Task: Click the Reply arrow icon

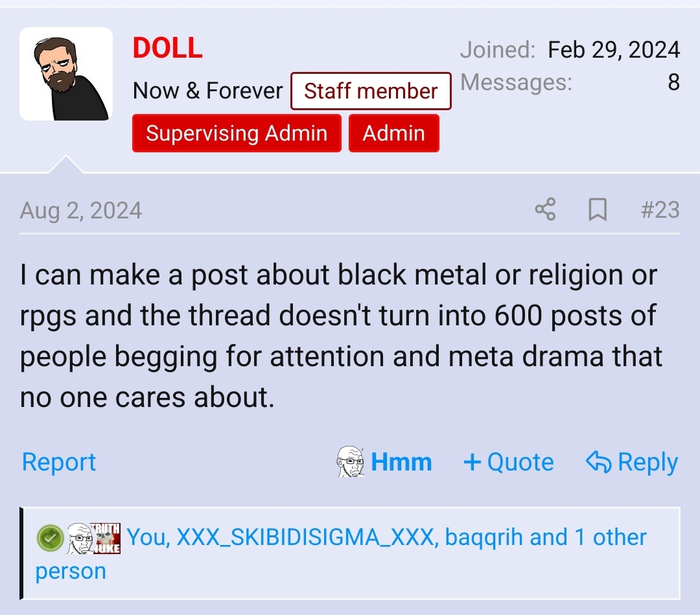Action: pos(599,461)
